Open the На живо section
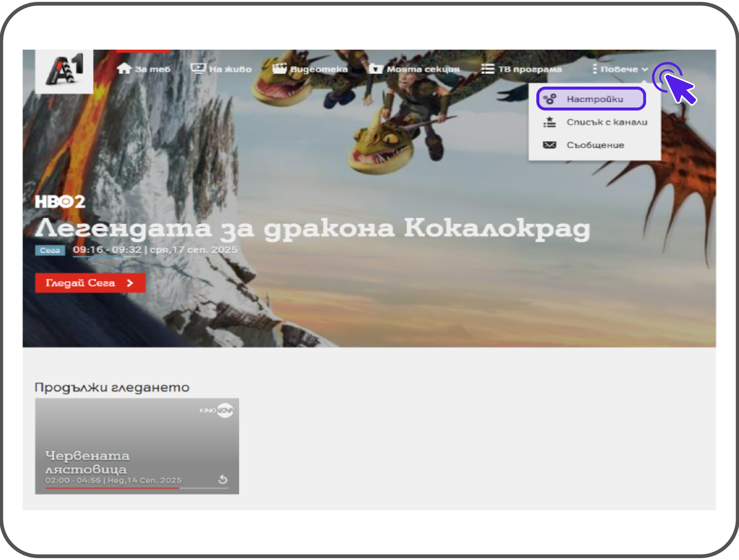739x560 pixels. pos(230,69)
